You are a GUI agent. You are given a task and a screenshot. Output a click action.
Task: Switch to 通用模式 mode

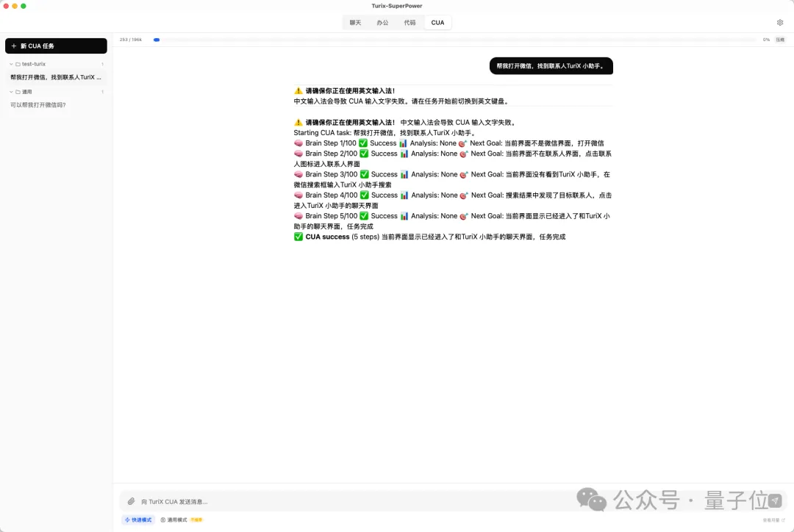(x=176, y=520)
